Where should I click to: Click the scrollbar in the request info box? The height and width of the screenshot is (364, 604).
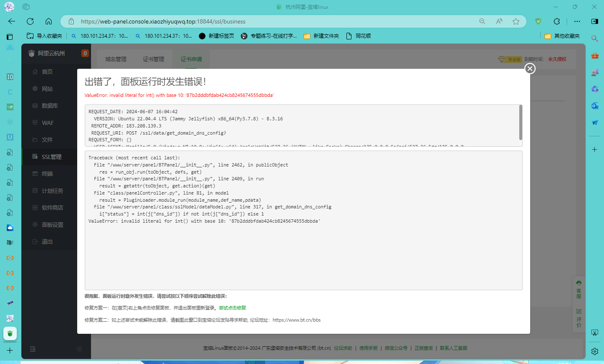click(521, 122)
